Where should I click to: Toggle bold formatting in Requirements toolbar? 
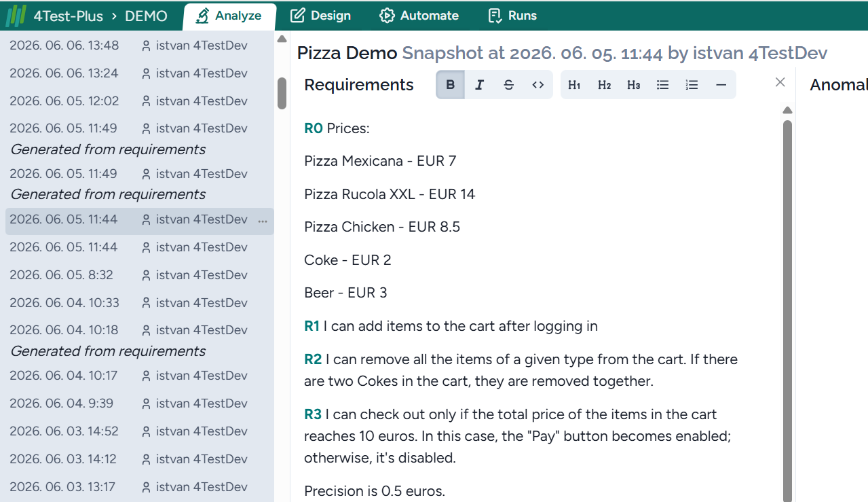click(451, 85)
